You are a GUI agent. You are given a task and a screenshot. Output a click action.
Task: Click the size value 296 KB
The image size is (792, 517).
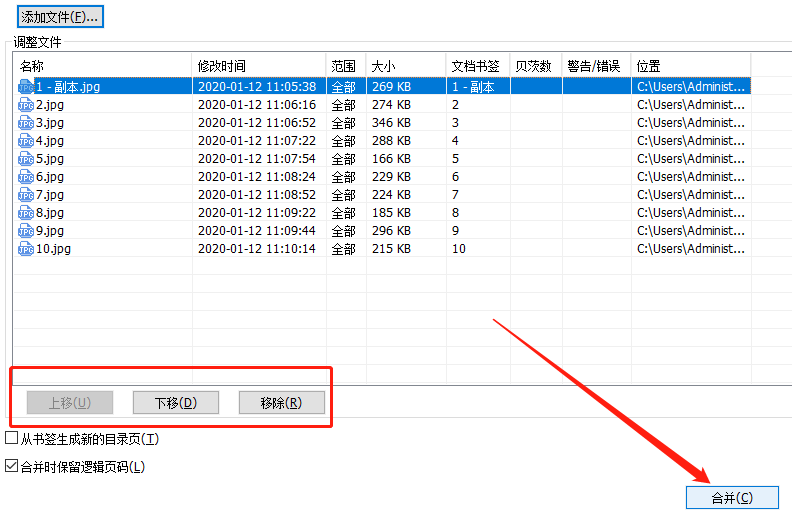(391, 231)
